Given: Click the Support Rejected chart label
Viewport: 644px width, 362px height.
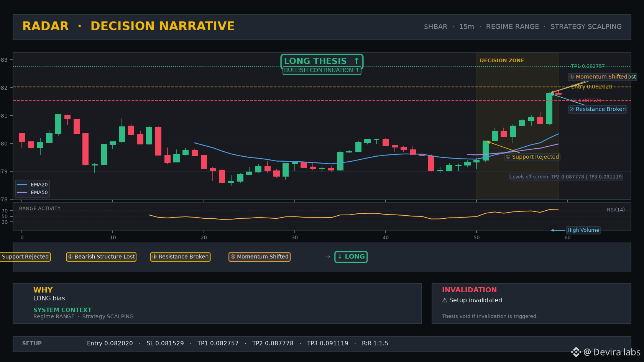Looking at the screenshot, I should click(532, 157).
